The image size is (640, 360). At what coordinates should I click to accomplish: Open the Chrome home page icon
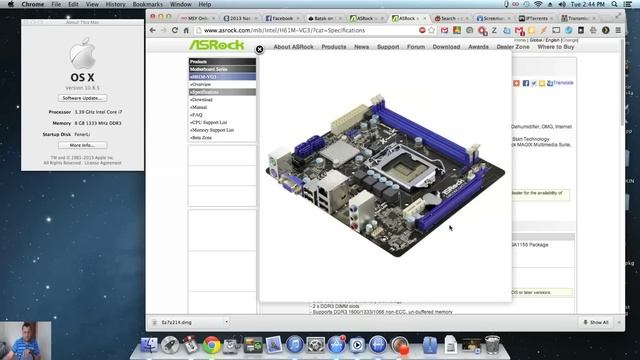pyautogui.click(x=186, y=30)
